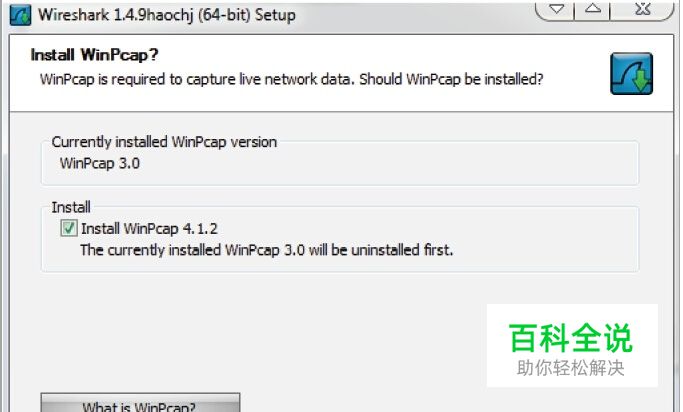
Task: Click the 'WinPcap is required' description text
Action: [291, 80]
